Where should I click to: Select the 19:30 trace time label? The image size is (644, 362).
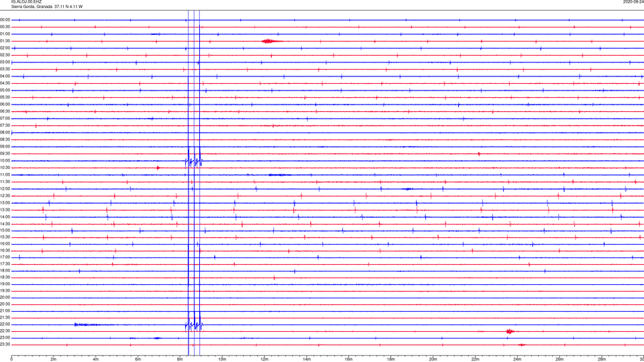coord(5,290)
